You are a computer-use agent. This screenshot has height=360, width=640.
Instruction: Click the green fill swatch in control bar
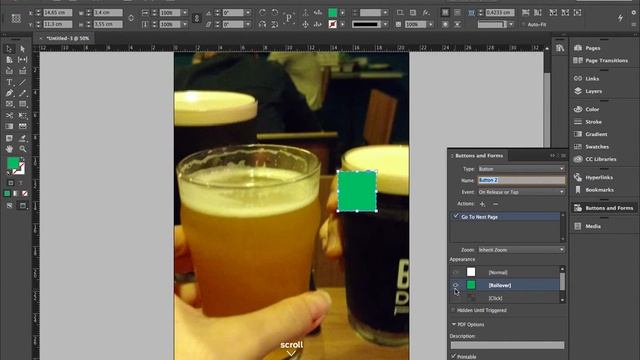333,13
